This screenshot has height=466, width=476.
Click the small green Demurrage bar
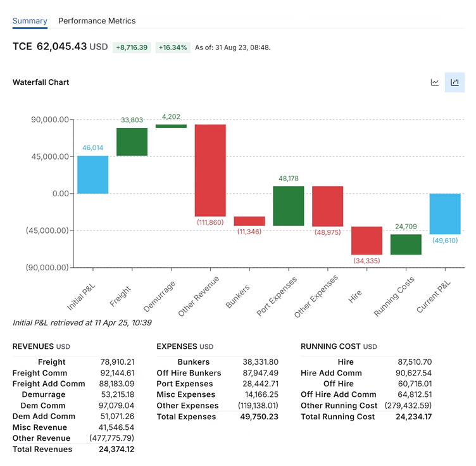pyautogui.click(x=171, y=126)
